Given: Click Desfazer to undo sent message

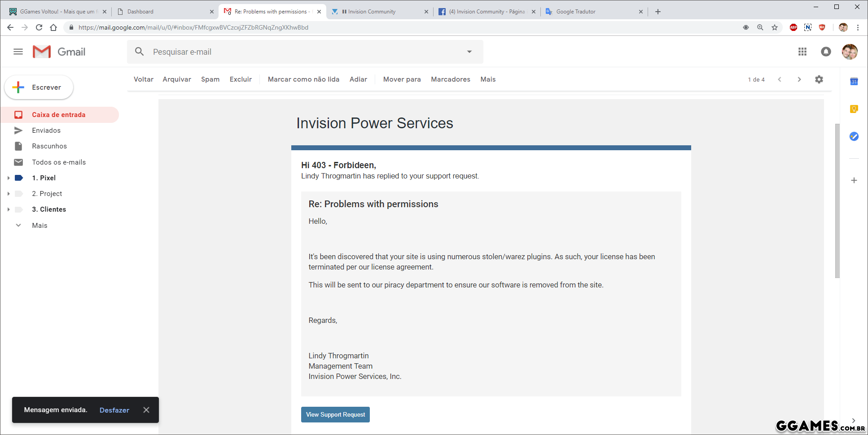Looking at the screenshot, I should [x=114, y=410].
